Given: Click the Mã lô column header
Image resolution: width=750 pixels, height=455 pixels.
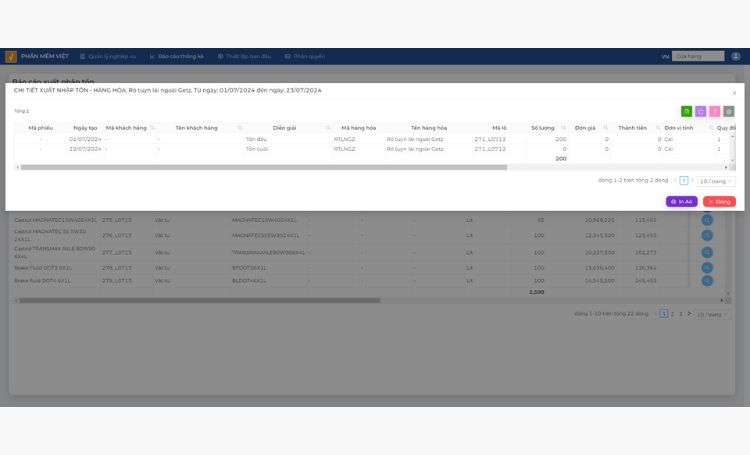Looking at the screenshot, I should [499, 128].
